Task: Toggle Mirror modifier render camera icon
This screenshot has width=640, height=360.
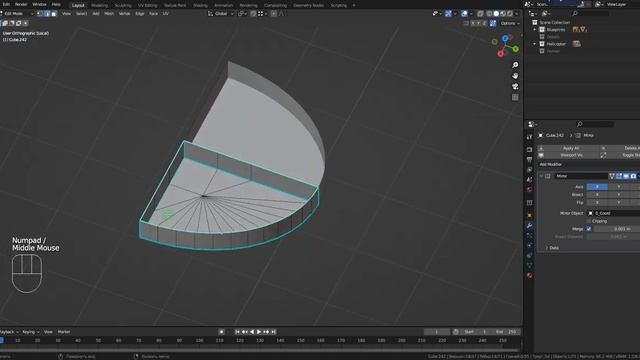Action: (633, 176)
